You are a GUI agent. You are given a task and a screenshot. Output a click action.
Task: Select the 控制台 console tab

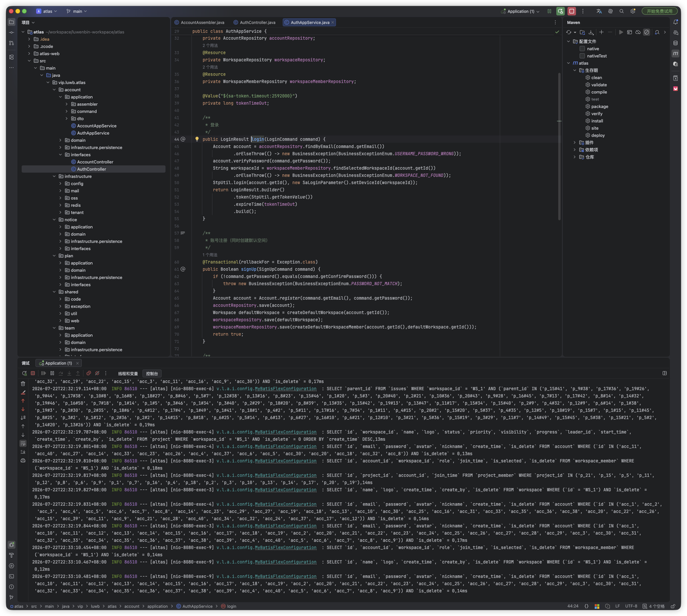[x=152, y=374]
